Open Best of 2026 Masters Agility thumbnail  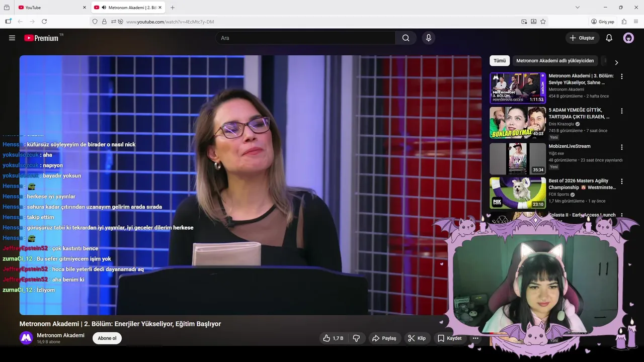coord(518,193)
